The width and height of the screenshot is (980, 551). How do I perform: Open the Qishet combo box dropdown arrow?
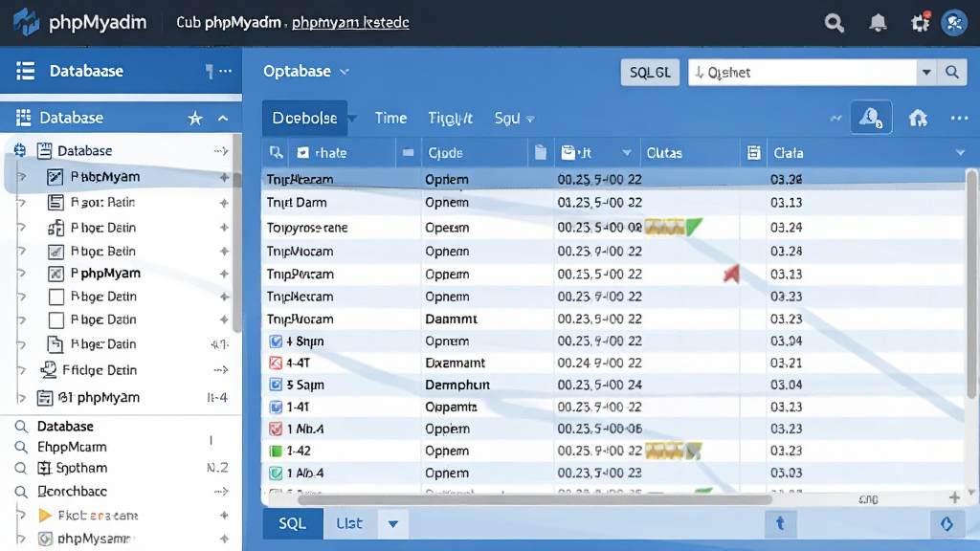[926, 73]
